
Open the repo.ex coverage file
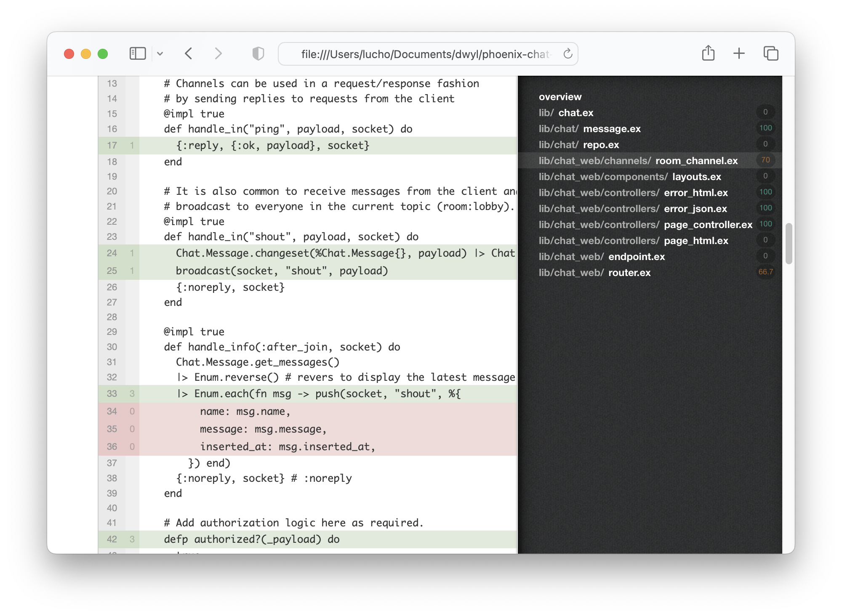[x=601, y=145]
